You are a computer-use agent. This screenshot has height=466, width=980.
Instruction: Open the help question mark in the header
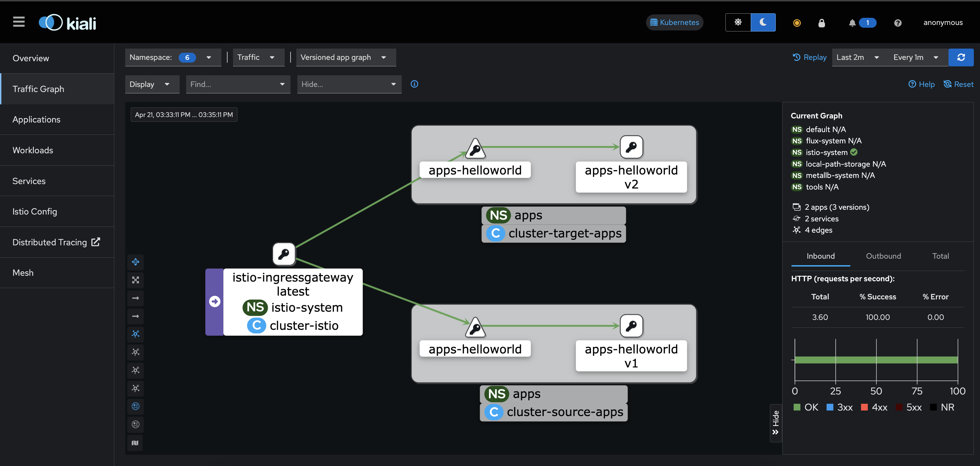tap(898, 23)
